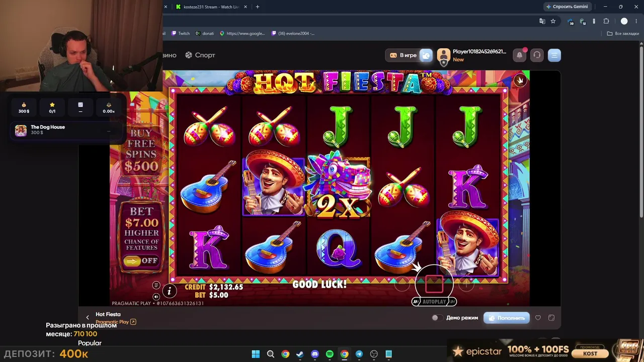Open the slot game info button

pyautogui.click(x=170, y=291)
